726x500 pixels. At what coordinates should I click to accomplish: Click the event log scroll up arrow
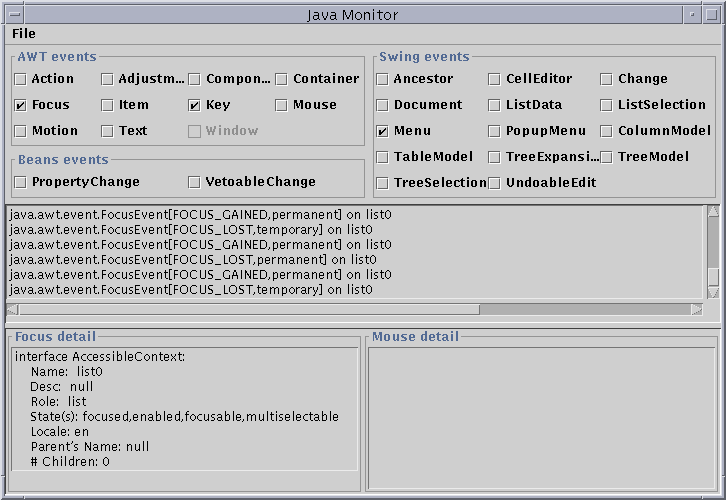(x=713, y=212)
